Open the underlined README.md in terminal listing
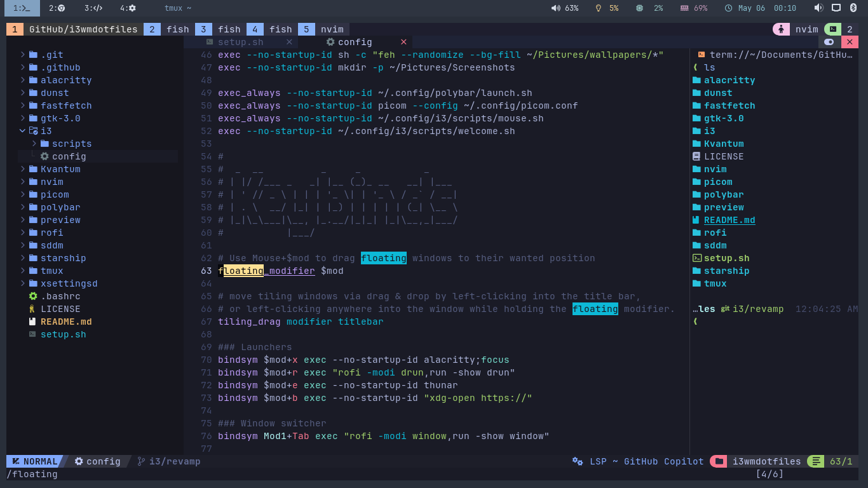868x488 pixels. (729, 220)
